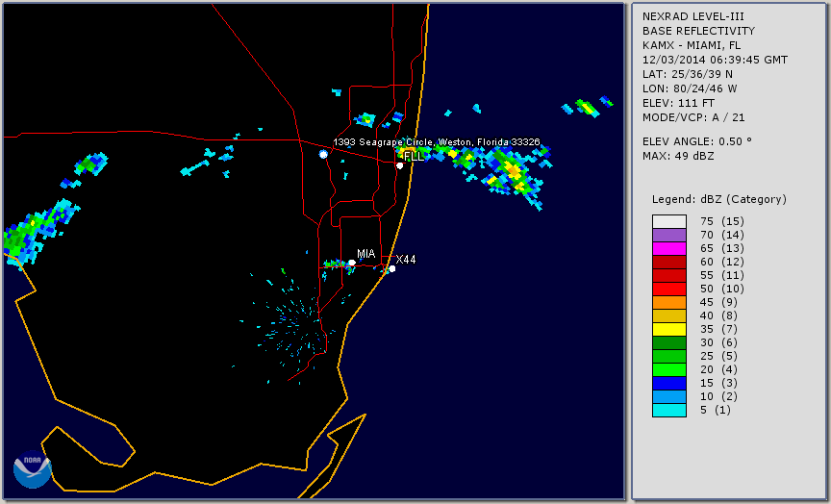Select the 10 dBZ light blue swatch
The height and width of the screenshot is (504, 831).
[669, 397]
